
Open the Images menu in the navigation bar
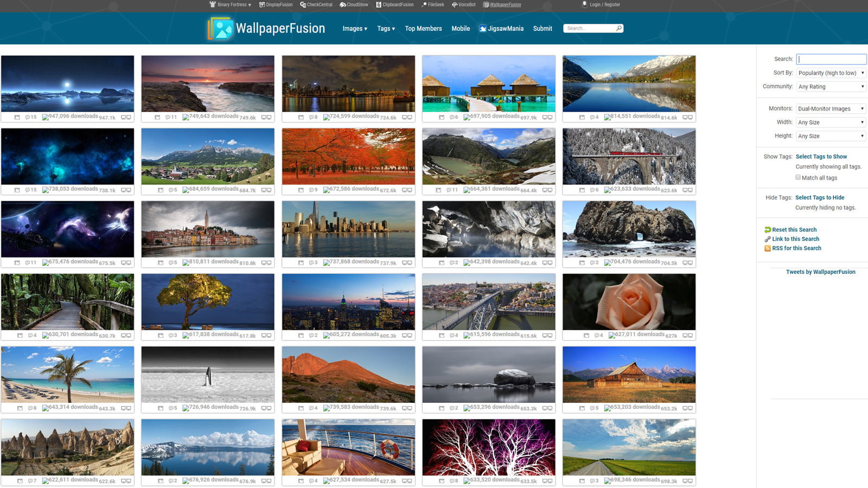354,29
